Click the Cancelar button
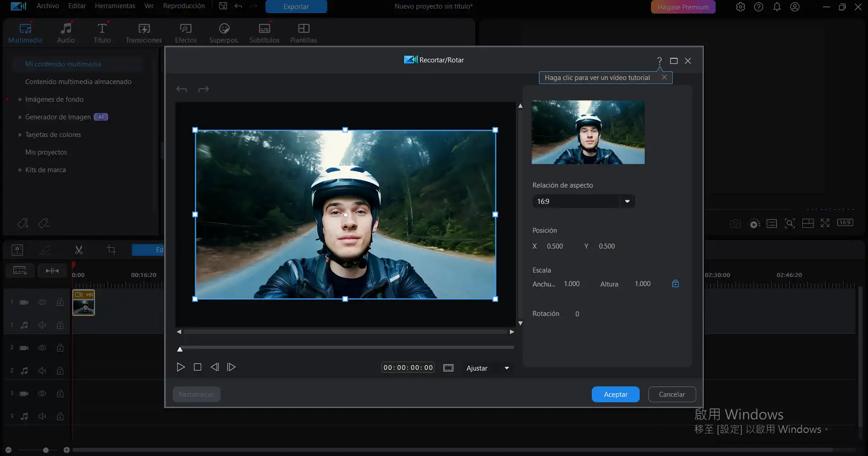 672,394
